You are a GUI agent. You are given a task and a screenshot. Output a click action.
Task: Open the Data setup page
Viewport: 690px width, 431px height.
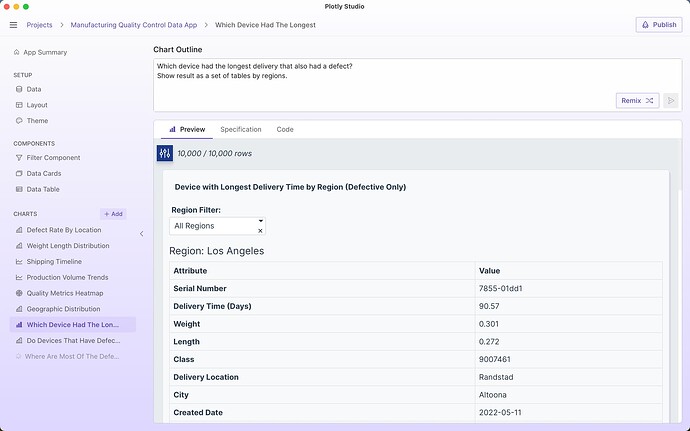tap(34, 89)
